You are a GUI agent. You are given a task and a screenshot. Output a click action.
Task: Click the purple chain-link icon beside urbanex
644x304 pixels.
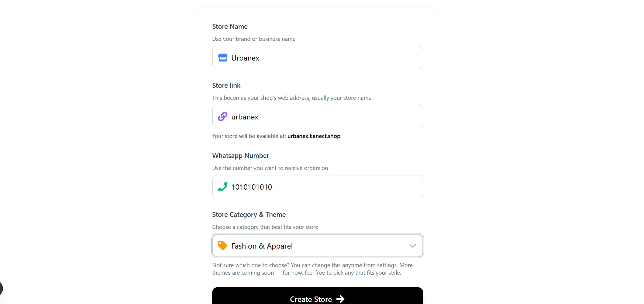point(223,116)
